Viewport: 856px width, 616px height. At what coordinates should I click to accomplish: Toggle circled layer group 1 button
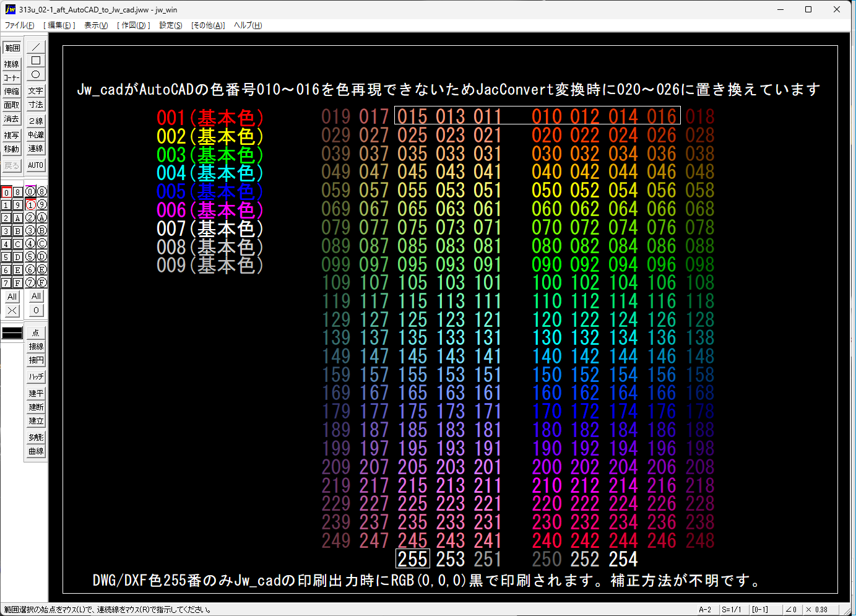click(x=30, y=205)
